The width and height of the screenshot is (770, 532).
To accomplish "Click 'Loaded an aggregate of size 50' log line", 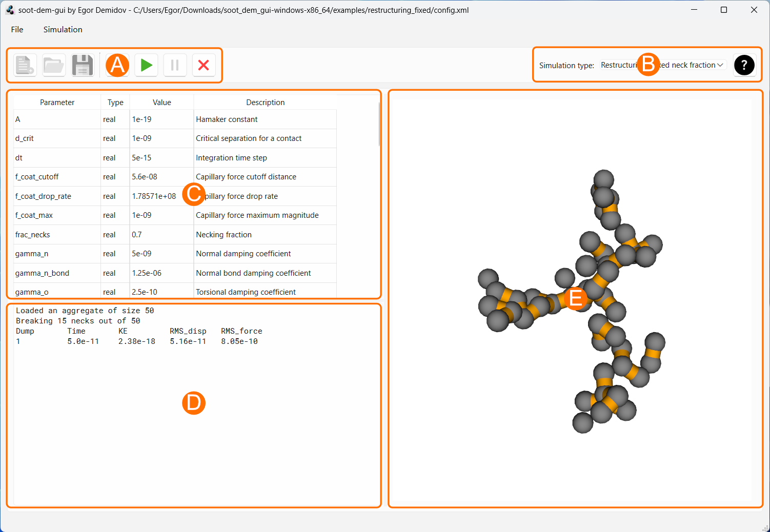I will click(85, 311).
